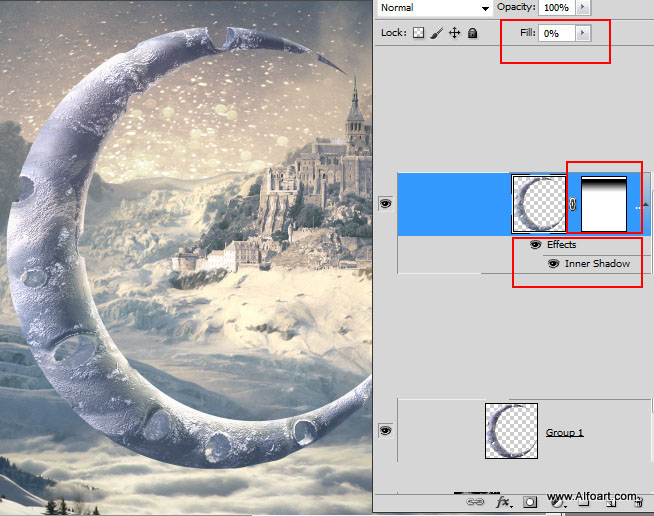This screenshot has width=654, height=516.
Task: Hide the Group 1 layer
Action: (x=385, y=430)
